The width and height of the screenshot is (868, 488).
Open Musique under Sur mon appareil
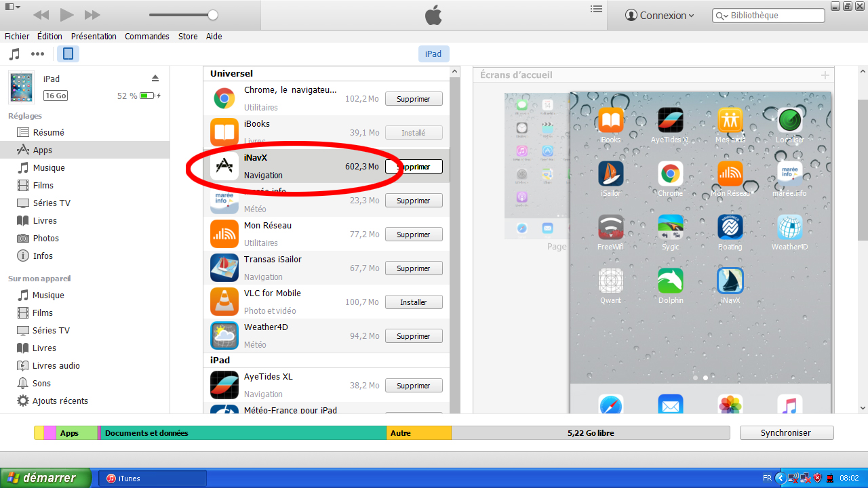pyautogui.click(x=48, y=296)
